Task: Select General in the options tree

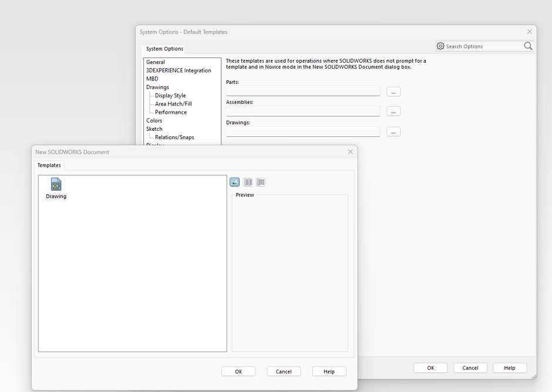Action: (x=155, y=62)
